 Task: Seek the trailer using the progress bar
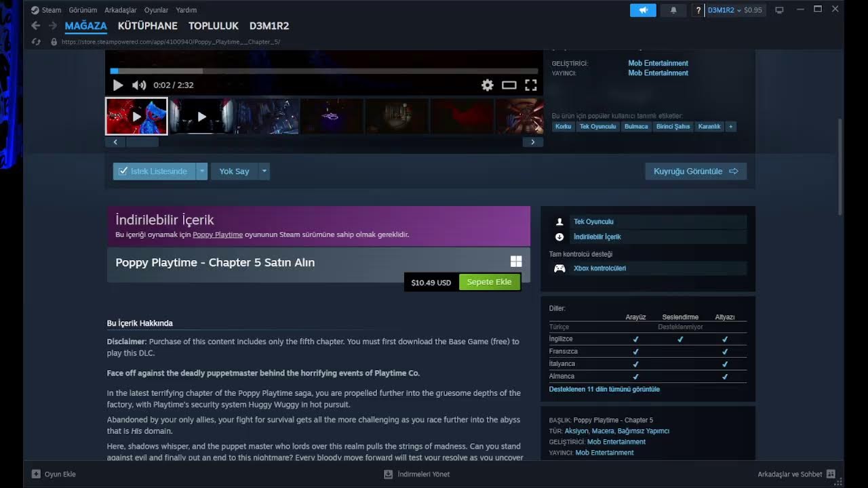tap(323, 71)
